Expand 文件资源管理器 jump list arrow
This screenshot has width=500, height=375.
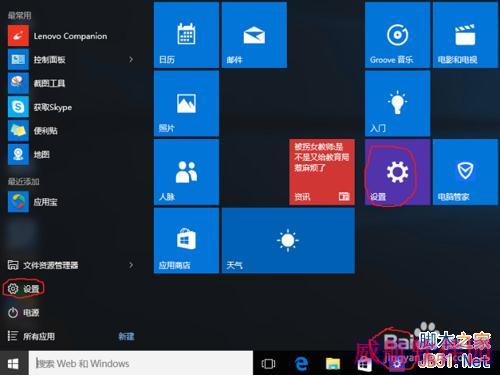pos(131,265)
